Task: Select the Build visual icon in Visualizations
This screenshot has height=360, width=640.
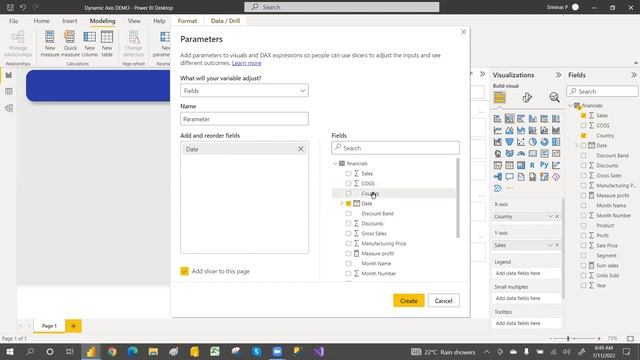Action: [x=500, y=98]
